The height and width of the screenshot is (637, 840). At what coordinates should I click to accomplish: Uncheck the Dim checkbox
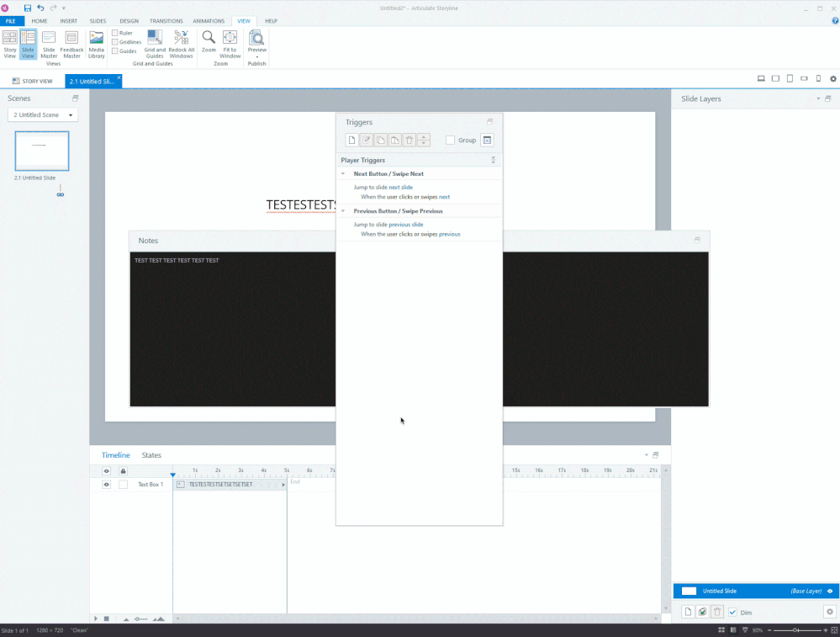click(x=732, y=612)
